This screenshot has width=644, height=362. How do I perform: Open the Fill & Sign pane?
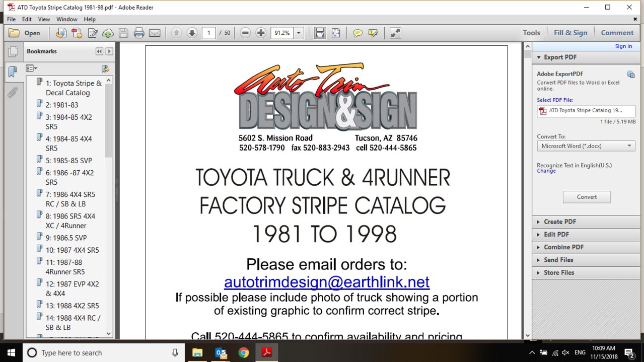click(570, 33)
